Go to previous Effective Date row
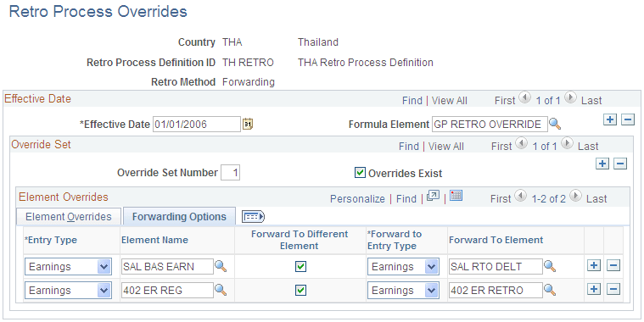This screenshot has width=644, height=322. coord(524,98)
